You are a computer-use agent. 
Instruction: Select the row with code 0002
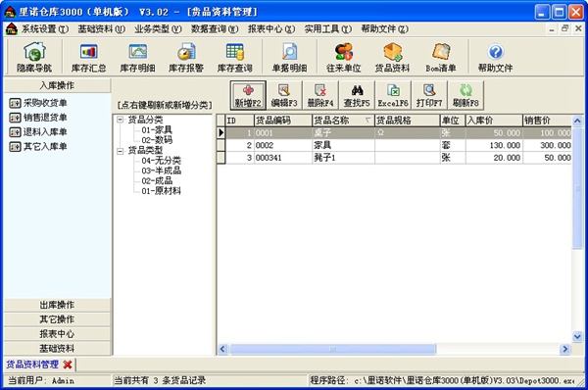(395, 145)
